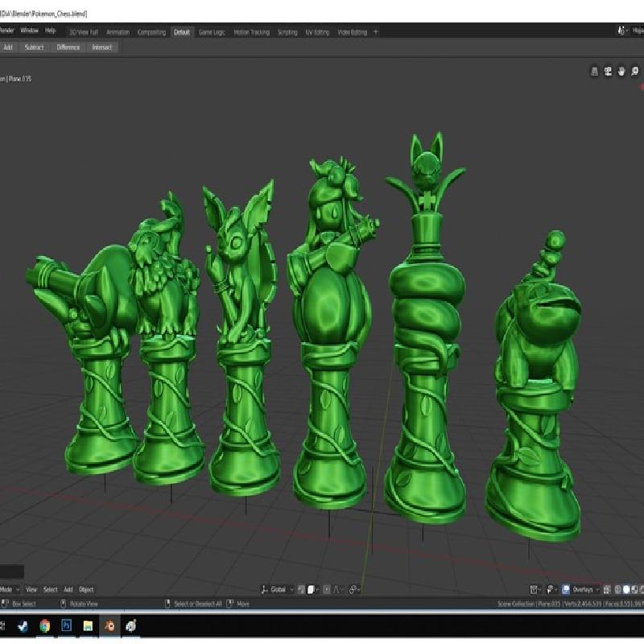Open the Render menu in top bar
The height and width of the screenshot is (644, 644).
click(x=6, y=31)
